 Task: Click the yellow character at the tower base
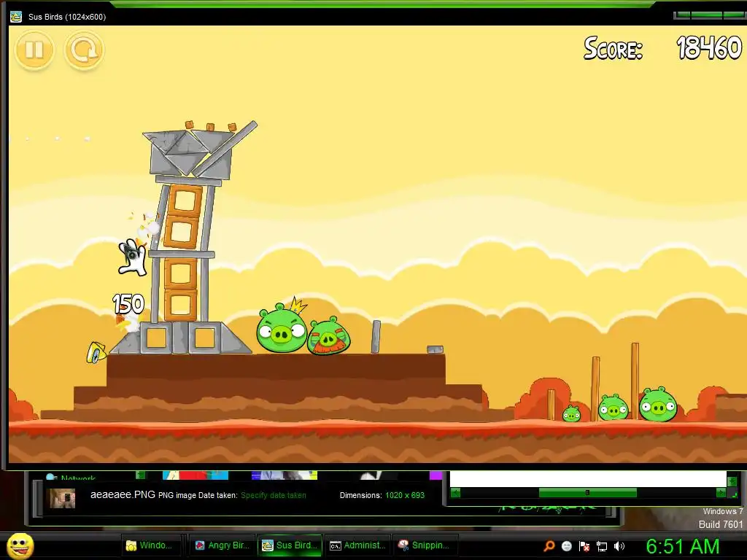[96, 352]
